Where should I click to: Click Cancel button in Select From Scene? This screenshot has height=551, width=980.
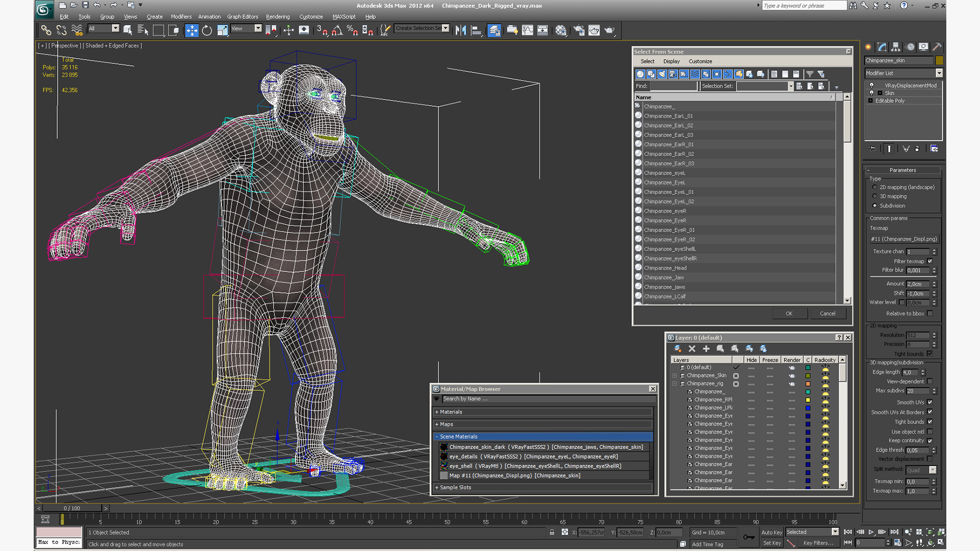coord(827,313)
